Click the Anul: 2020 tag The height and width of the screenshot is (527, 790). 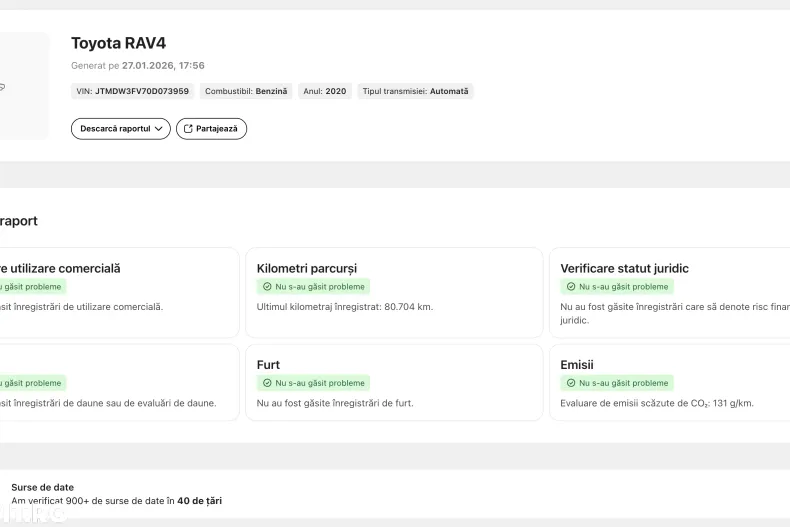pos(324,91)
